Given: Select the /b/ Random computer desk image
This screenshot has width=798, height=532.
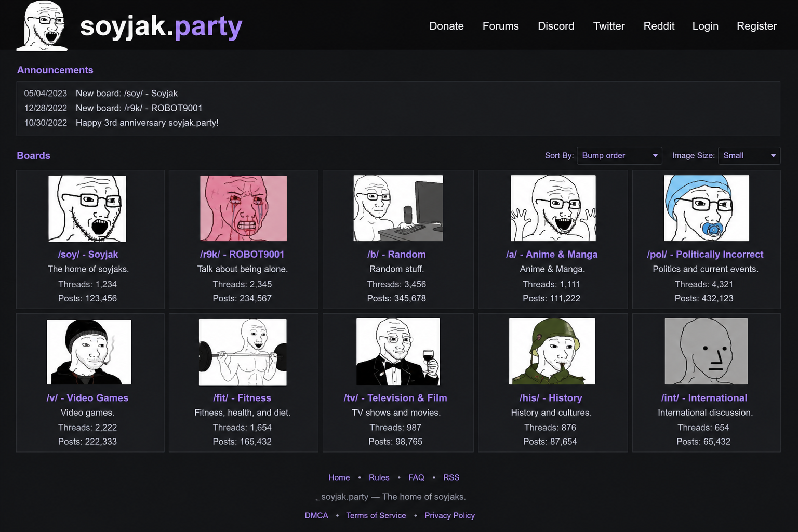Looking at the screenshot, I should click(x=398, y=208).
